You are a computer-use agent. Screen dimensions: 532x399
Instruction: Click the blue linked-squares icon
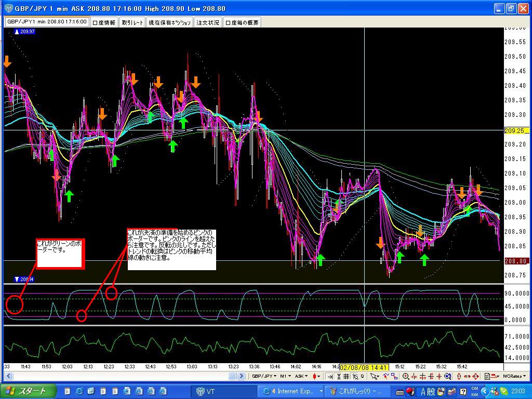pos(394,376)
